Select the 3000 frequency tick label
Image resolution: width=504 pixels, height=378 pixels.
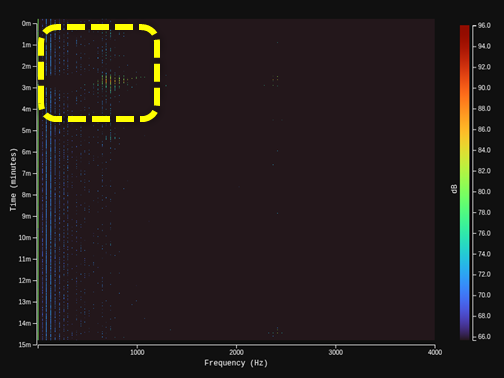click(x=336, y=353)
